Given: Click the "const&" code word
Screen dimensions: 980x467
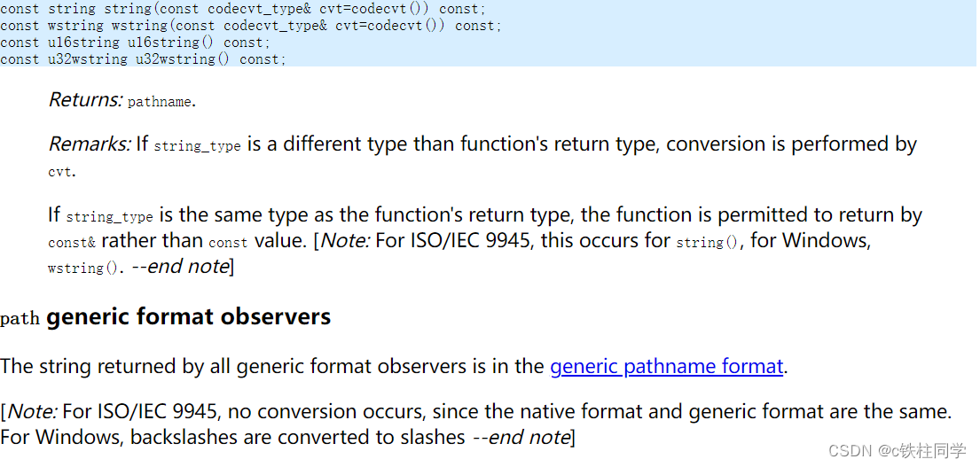Looking at the screenshot, I should (x=72, y=242).
